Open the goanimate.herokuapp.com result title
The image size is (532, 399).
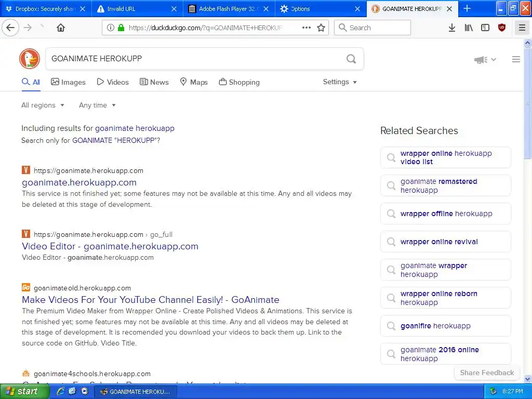click(79, 182)
